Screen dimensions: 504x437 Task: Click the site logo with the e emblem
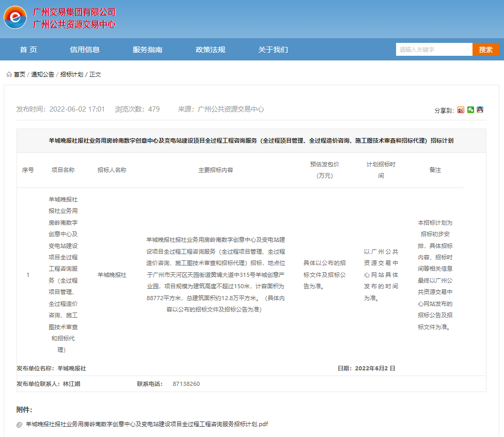[15, 17]
